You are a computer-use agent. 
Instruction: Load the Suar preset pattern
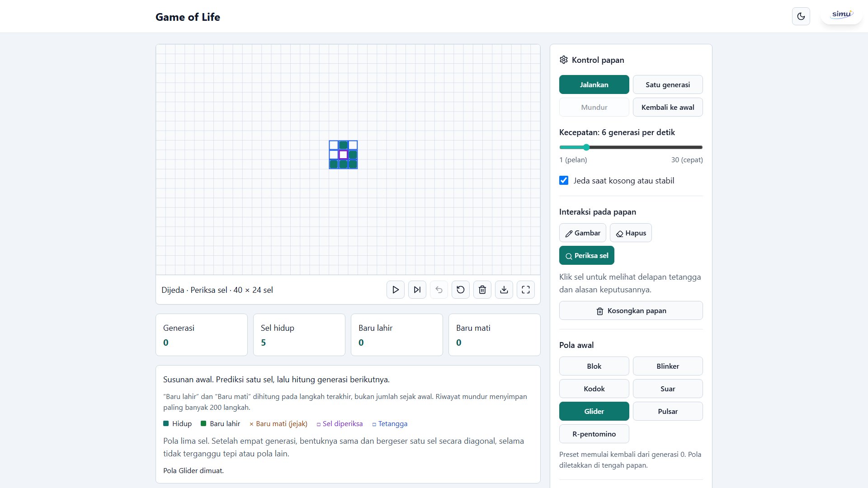pyautogui.click(x=668, y=389)
